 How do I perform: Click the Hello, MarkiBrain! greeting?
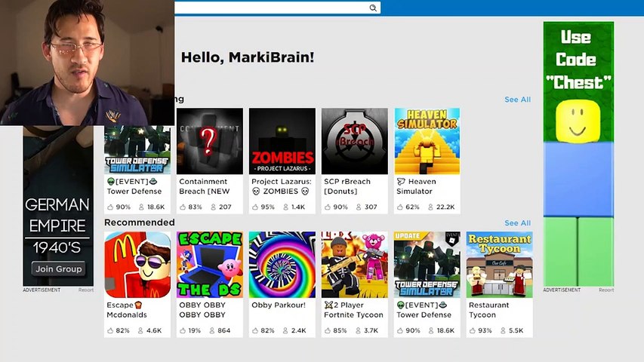(x=248, y=57)
